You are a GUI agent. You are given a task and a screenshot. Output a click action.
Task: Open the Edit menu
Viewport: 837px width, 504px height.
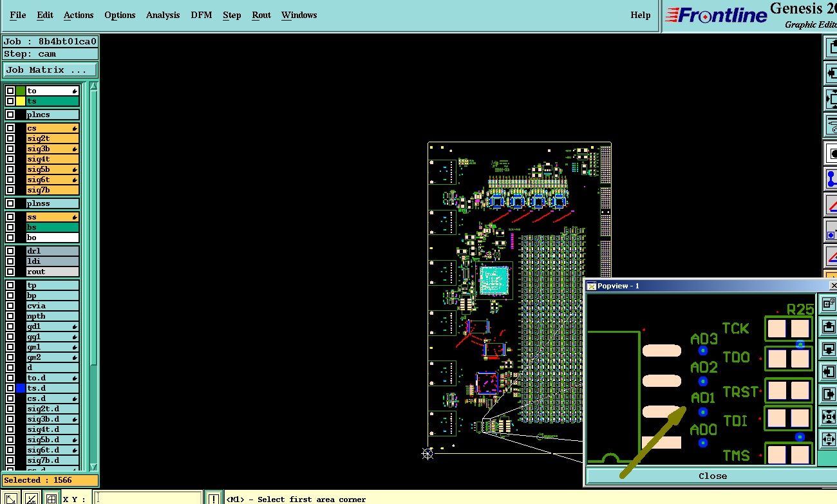45,15
